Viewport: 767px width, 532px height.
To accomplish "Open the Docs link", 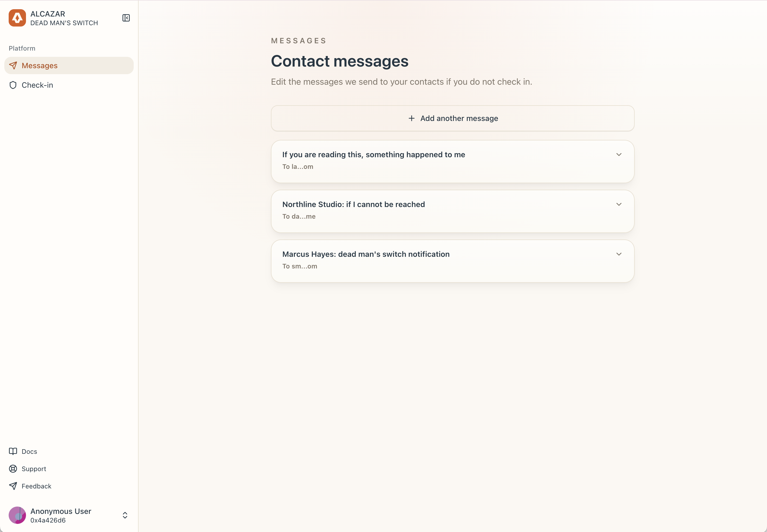I will 29,451.
